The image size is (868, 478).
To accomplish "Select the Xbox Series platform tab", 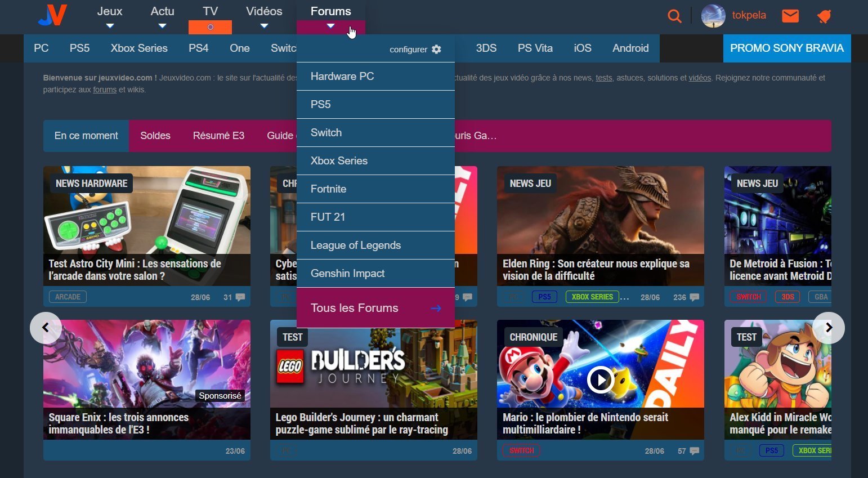I will click(x=139, y=48).
